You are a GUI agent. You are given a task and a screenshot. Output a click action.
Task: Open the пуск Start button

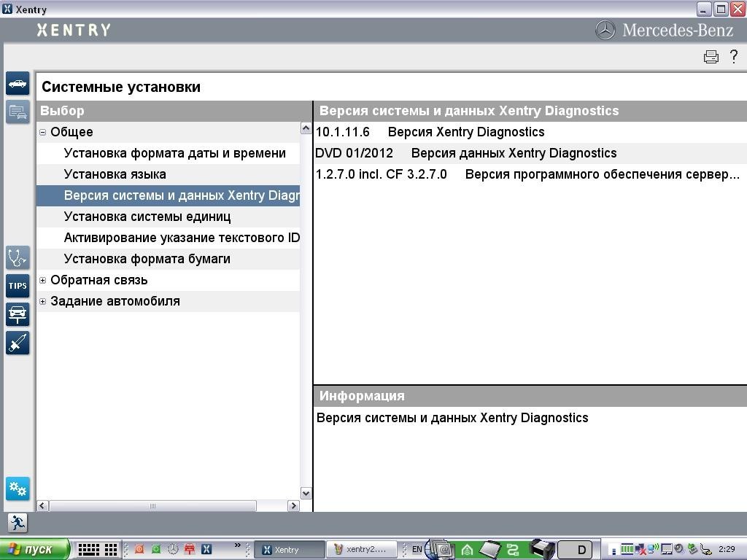point(34,550)
